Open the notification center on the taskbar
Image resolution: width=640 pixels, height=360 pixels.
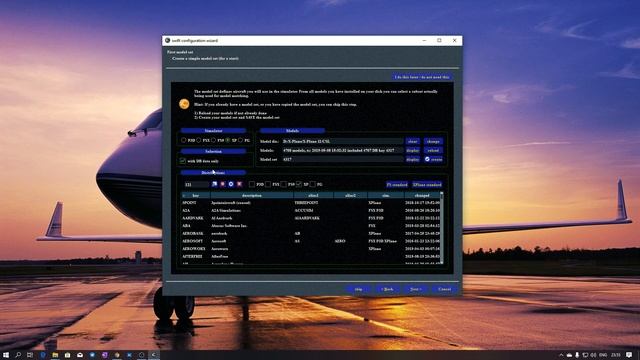coord(630,355)
